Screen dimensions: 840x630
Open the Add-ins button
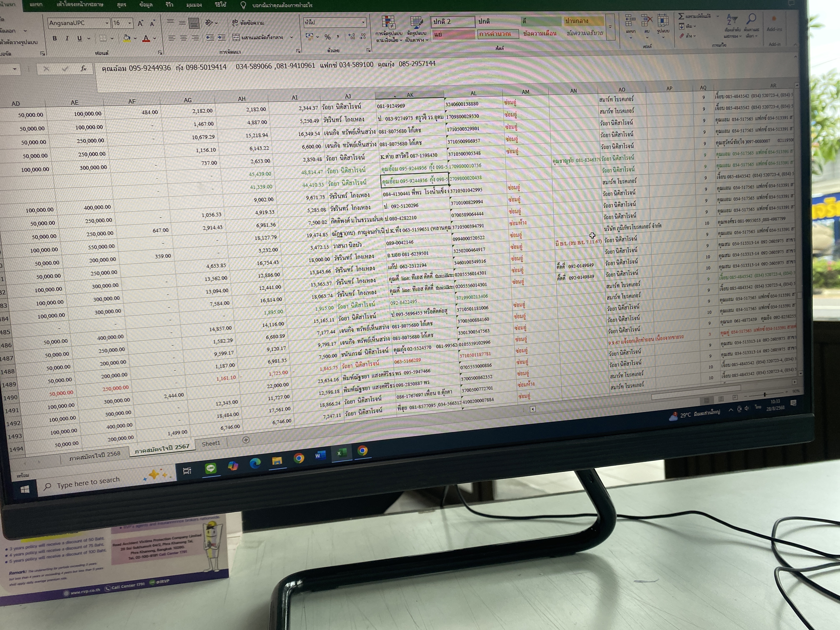click(x=774, y=24)
